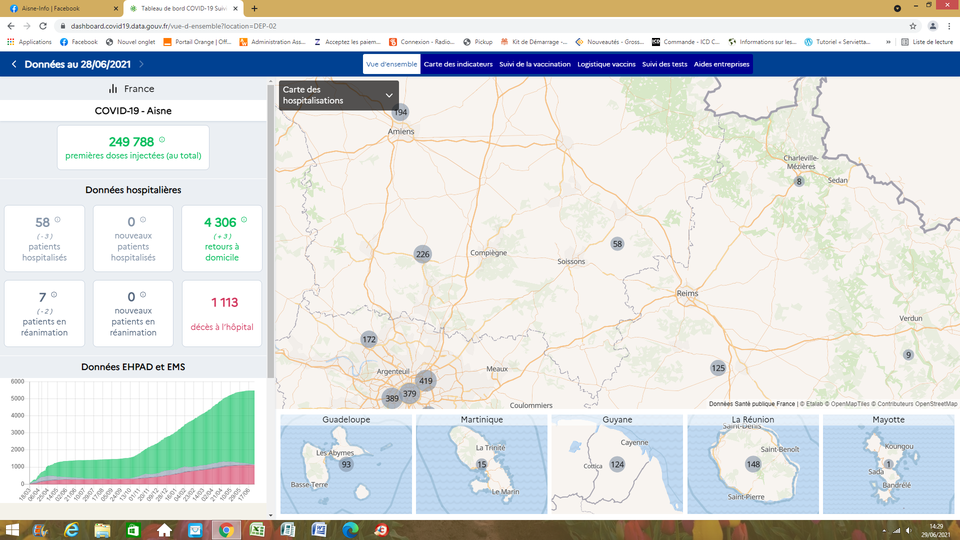The height and width of the screenshot is (540, 960).
Task: Select the décès à l'hôpital card
Action: (x=222, y=313)
